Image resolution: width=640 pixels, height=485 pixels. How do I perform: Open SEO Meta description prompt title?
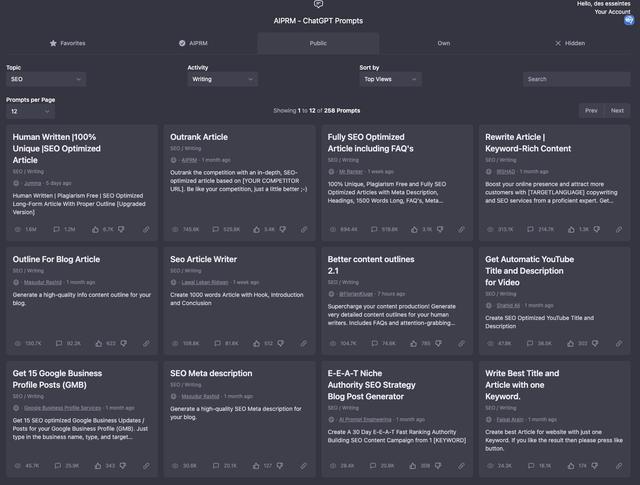[x=211, y=373]
